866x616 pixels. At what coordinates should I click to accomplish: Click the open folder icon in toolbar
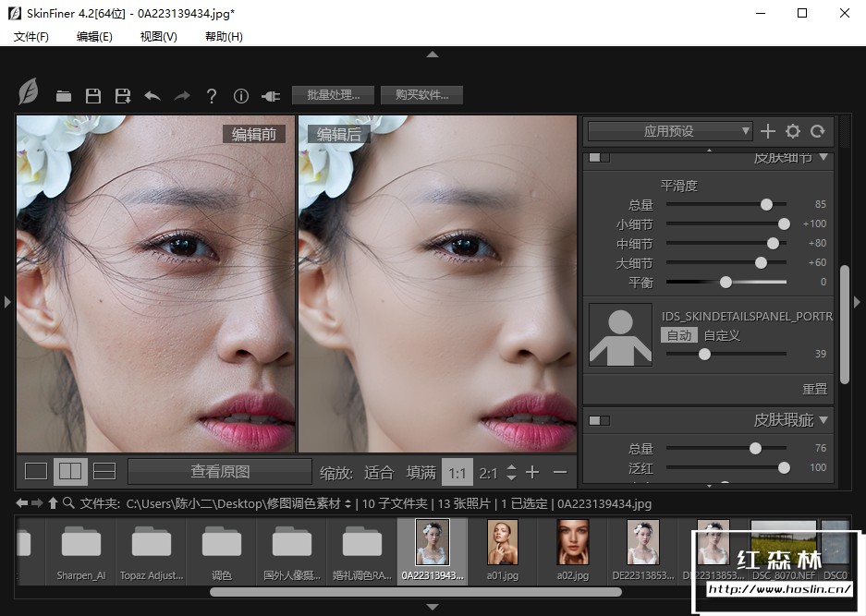63,96
